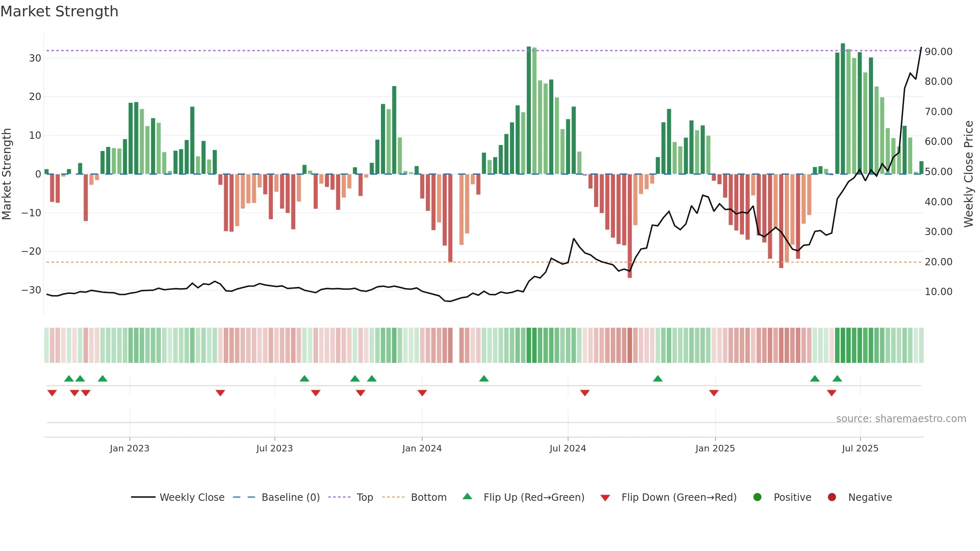Viewport: 980px width, 551px height.
Task: Click the Positive legend label
Action: coord(793,497)
